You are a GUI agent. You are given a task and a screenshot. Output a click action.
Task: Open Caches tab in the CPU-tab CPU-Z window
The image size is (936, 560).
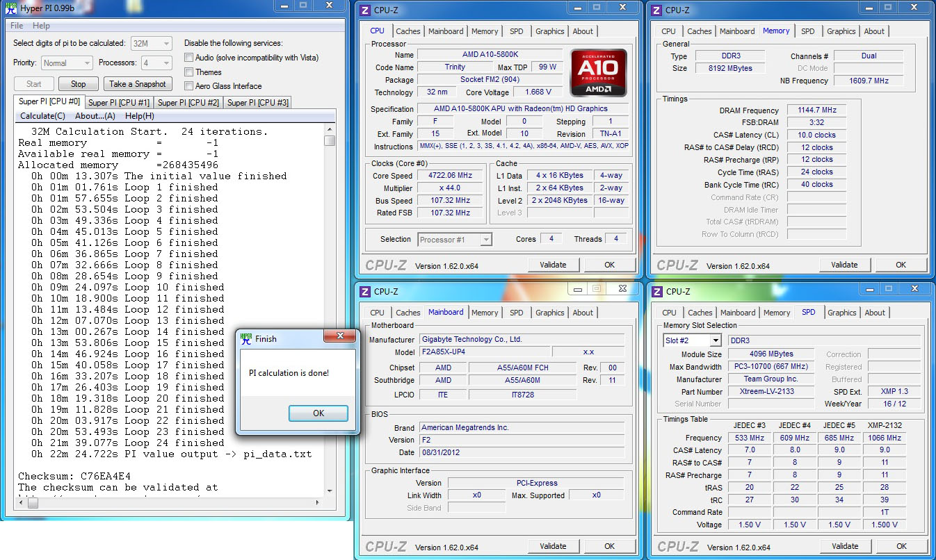click(408, 31)
